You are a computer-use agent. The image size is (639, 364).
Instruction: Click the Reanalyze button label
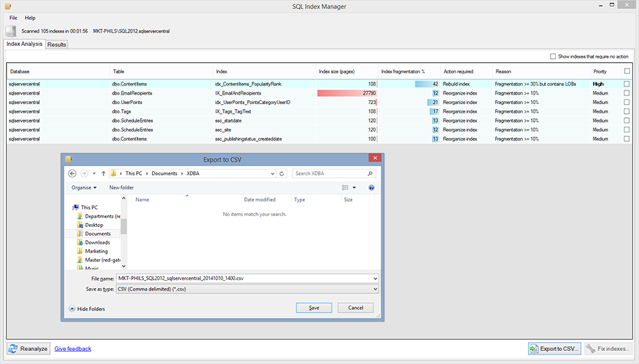pos(34,348)
